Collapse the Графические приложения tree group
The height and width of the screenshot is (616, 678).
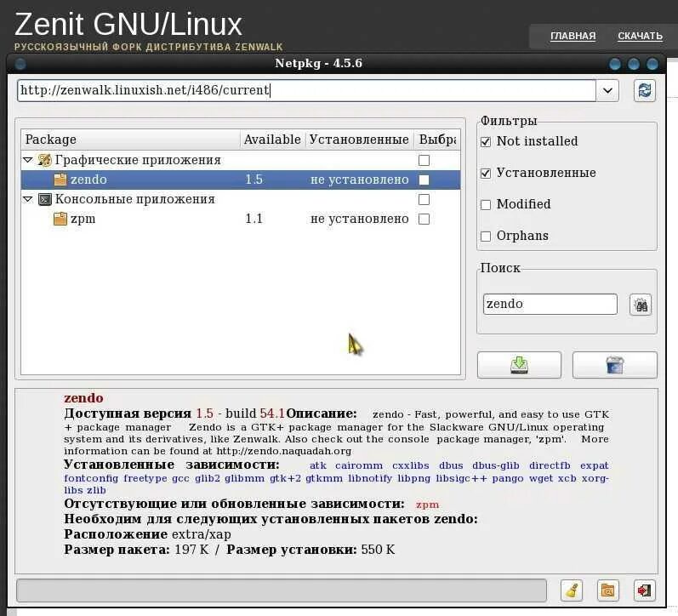pos(28,160)
